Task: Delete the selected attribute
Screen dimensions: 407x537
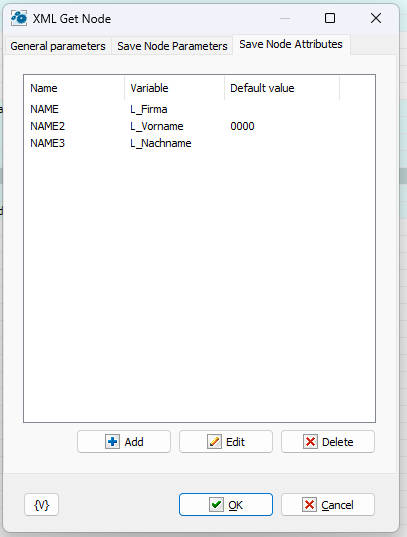Action: (x=328, y=442)
